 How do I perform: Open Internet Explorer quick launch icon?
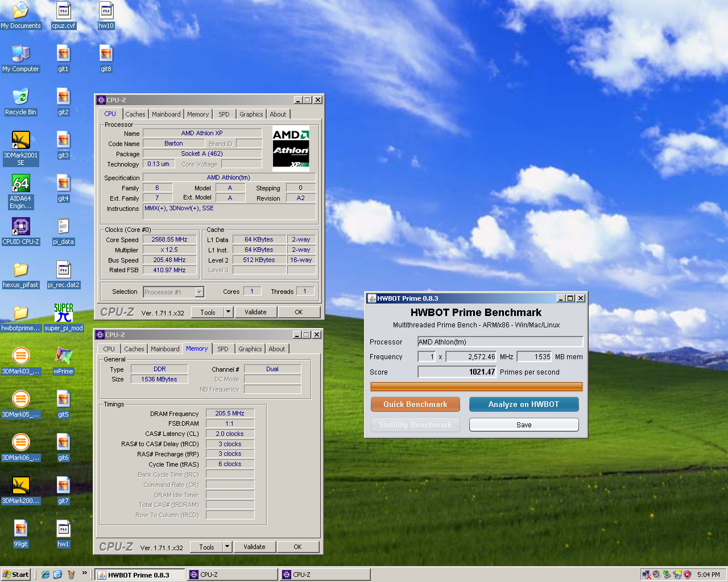tap(45, 575)
